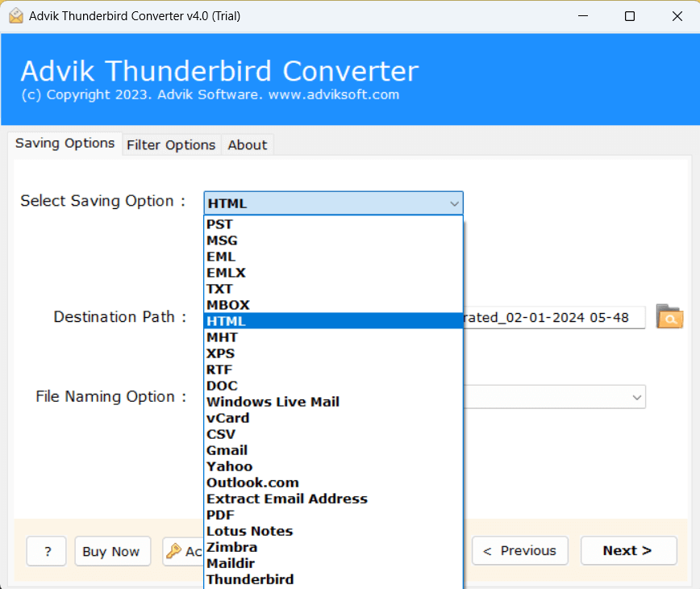Choose Windows Live Mail option
Screen dimensions: 700x589
point(334,402)
